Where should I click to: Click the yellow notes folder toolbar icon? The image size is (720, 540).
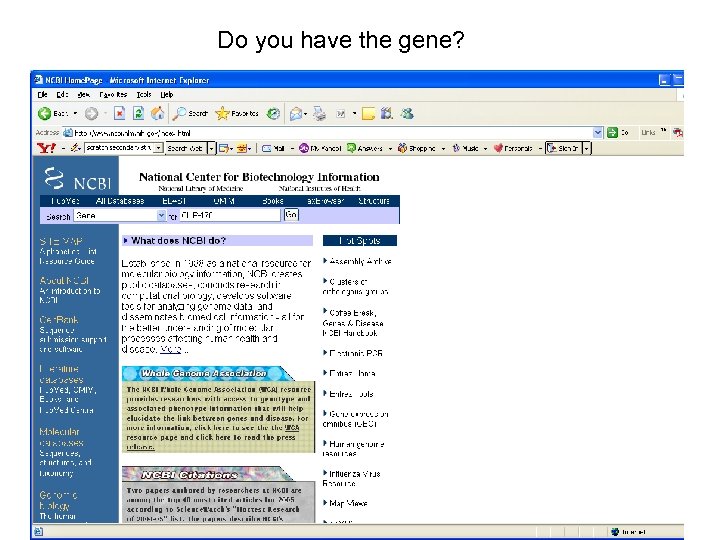pyautogui.click(x=368, y=113)
